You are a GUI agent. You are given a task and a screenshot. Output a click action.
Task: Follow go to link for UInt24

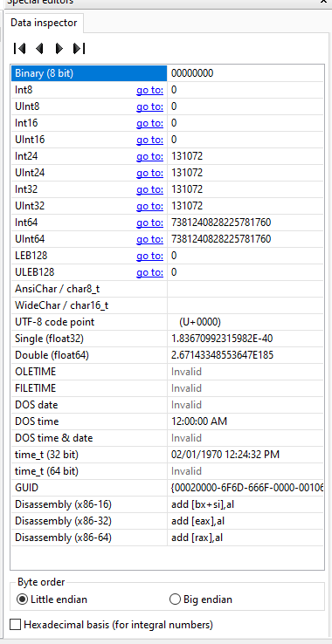tap(149, 173)
